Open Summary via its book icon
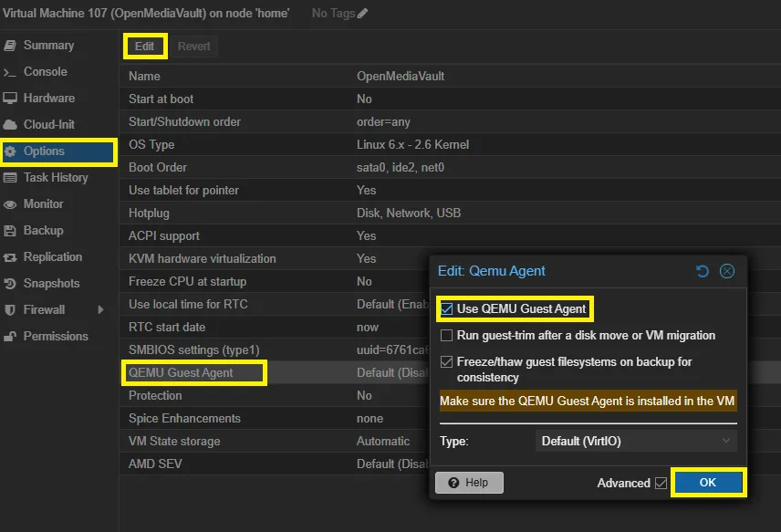781x532 pixels. click(x=10, y=46)
